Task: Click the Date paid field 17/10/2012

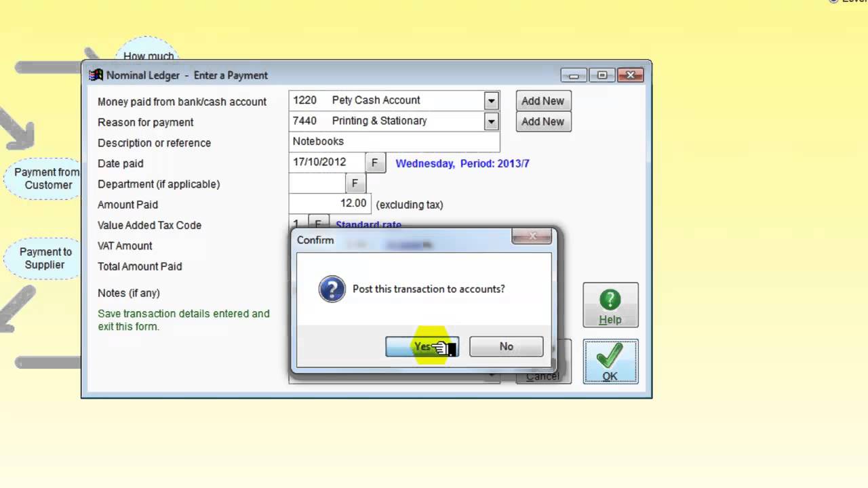Action: [x=327, y=163]
